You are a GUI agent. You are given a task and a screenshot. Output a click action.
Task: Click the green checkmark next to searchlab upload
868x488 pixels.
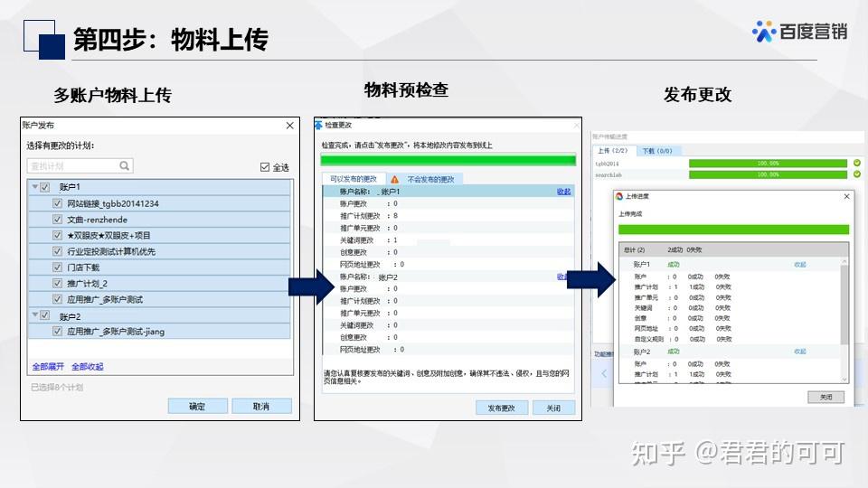click(857, 174)
